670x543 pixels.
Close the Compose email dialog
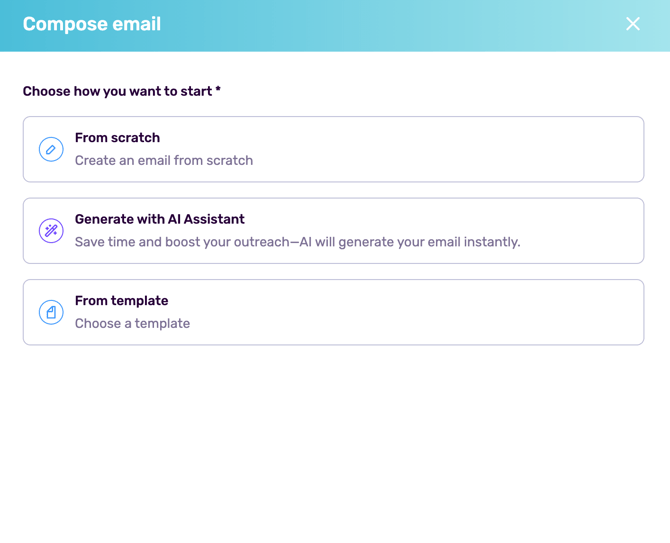click(x=633, y=24)
